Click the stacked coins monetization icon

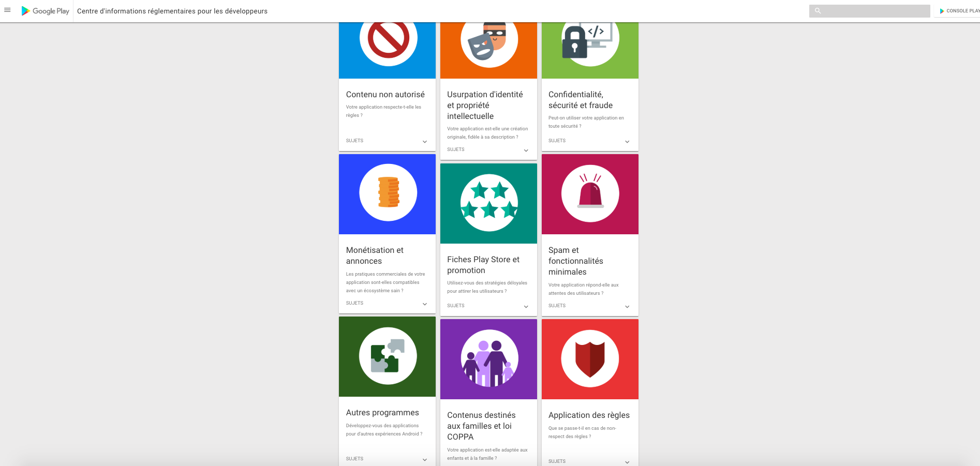coord(389,192)
